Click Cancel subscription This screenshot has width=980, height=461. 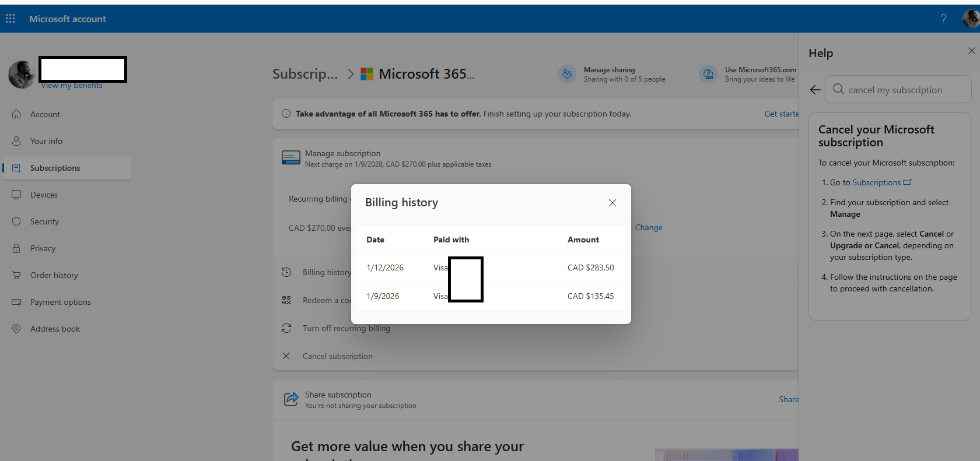tap(338, 356)
